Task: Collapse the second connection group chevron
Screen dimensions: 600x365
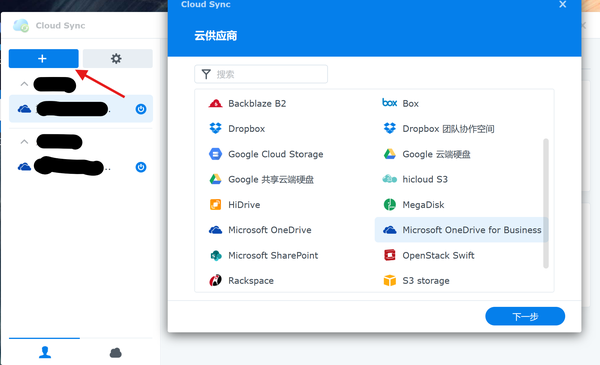Action: [24, 142]
